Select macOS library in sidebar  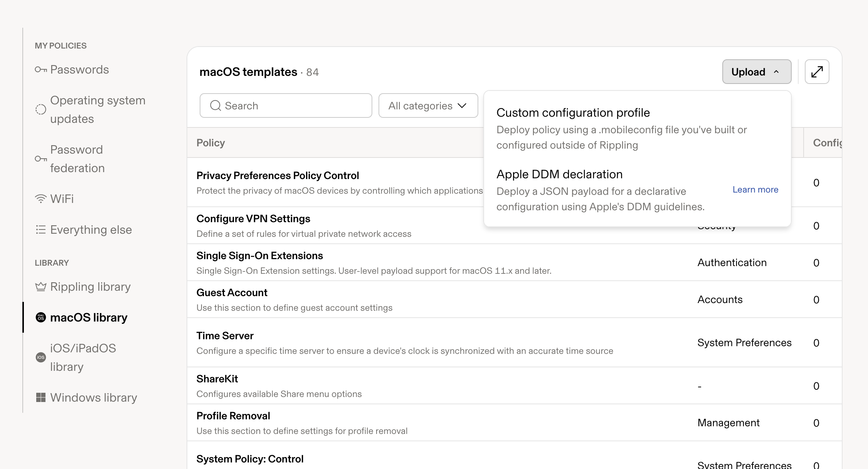[89, 318]
